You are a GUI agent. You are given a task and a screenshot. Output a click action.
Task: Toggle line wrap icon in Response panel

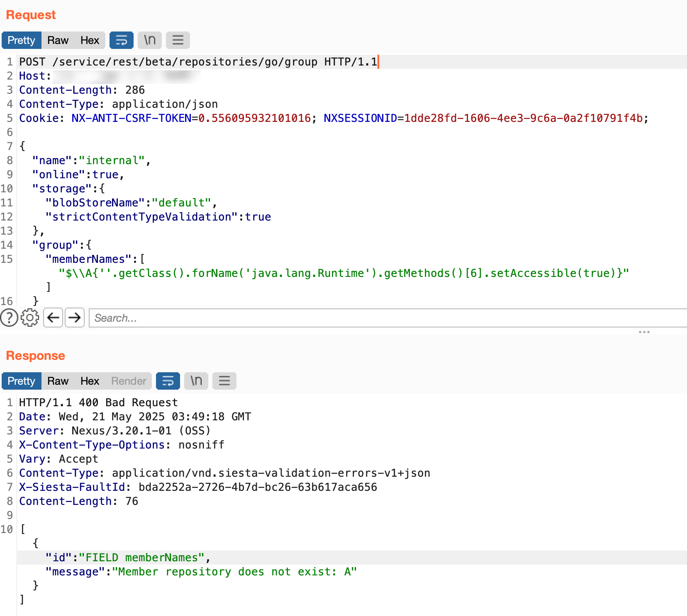click(x=168, y=381)
